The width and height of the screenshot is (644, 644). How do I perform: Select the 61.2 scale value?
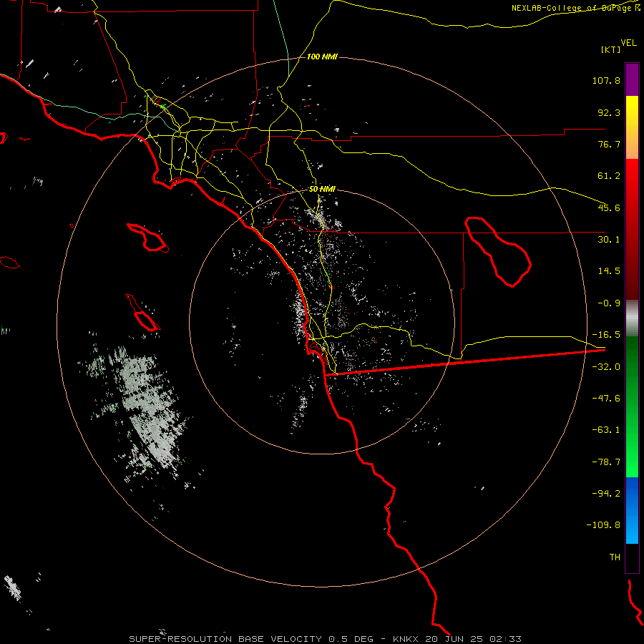(609, 176)
